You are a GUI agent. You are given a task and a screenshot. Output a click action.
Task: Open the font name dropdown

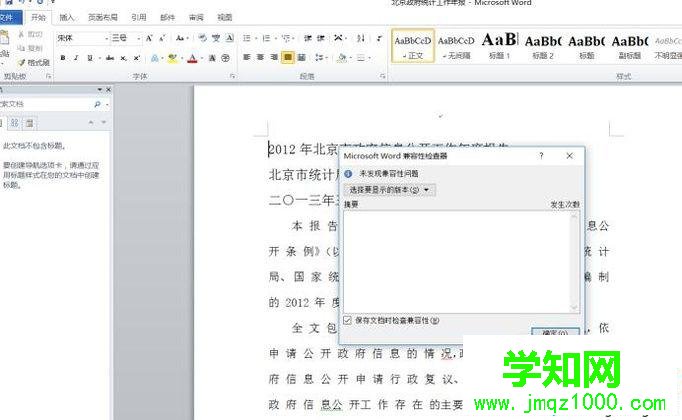coord(106,39)
